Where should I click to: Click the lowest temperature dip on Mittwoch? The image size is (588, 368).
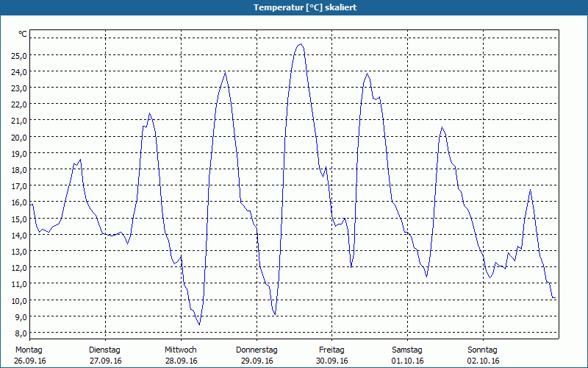pyautogui.click(x=199, y=324)
